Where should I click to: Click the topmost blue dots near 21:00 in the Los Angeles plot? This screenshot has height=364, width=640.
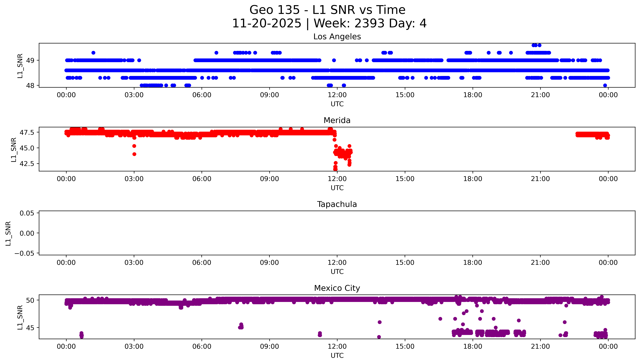pyautogui.click(x=536, y=45)
